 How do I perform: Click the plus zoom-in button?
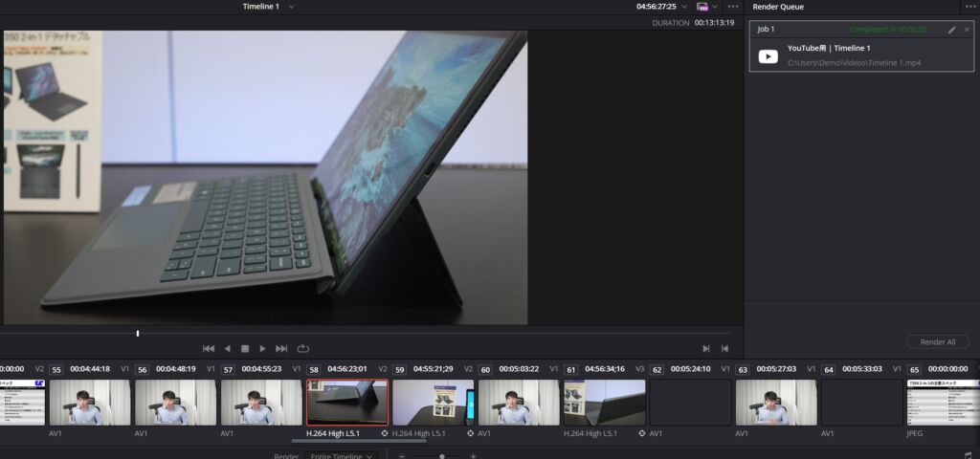(473, 456)
